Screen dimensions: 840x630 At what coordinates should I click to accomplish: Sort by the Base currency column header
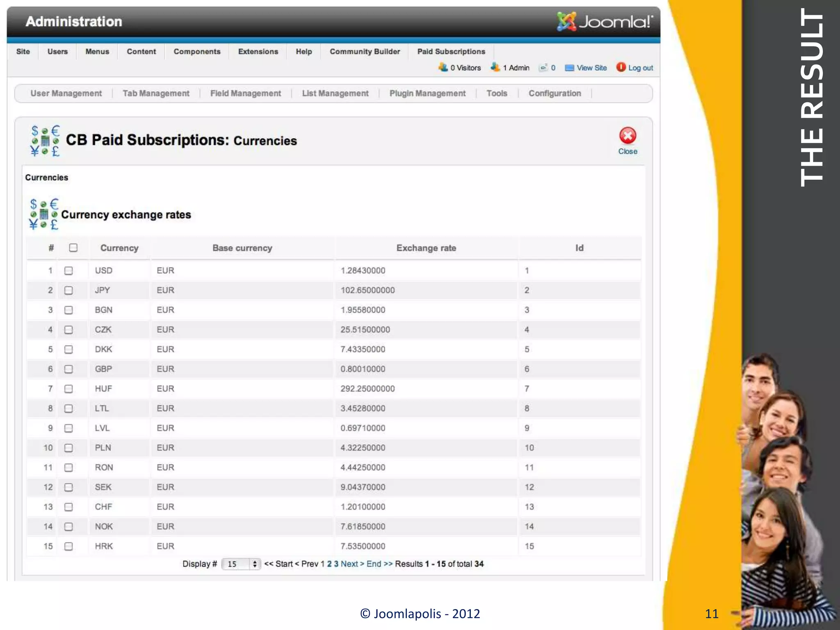(x=242, y=248)
